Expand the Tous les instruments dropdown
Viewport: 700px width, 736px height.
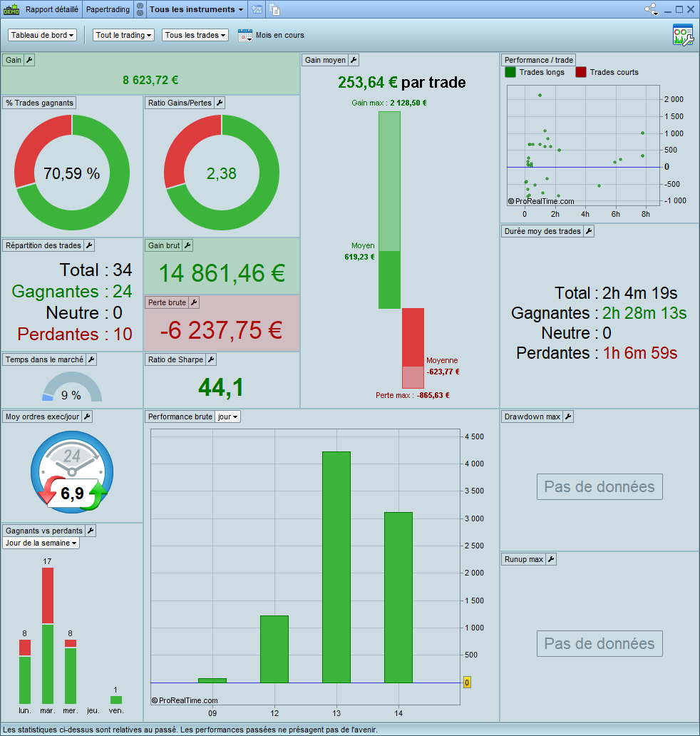pyautogui.click(x=196, y=9)
